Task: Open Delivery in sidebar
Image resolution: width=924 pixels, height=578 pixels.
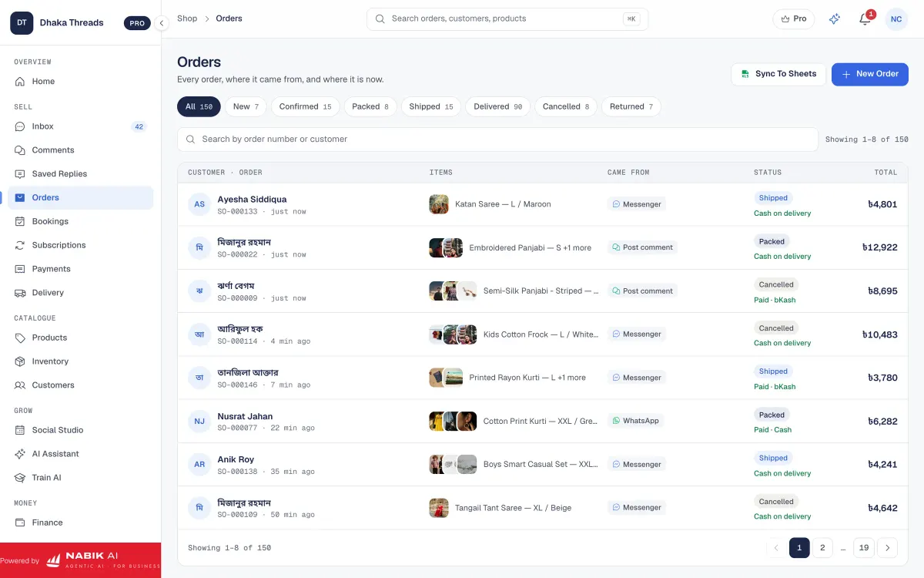Action: tap(80, 293)
